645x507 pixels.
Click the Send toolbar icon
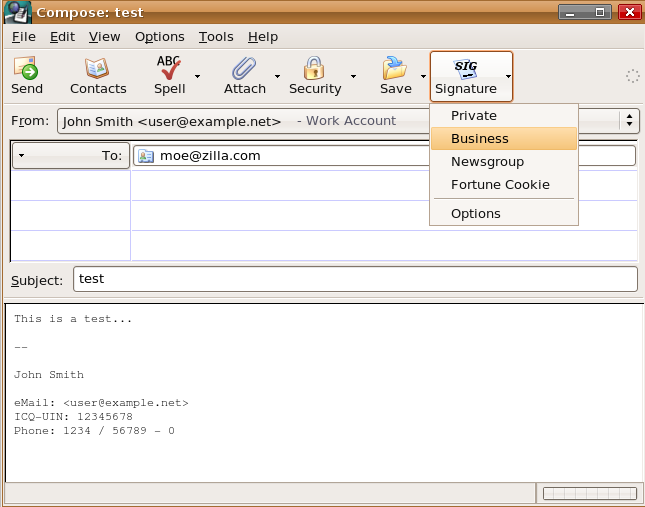click(26, 68)
